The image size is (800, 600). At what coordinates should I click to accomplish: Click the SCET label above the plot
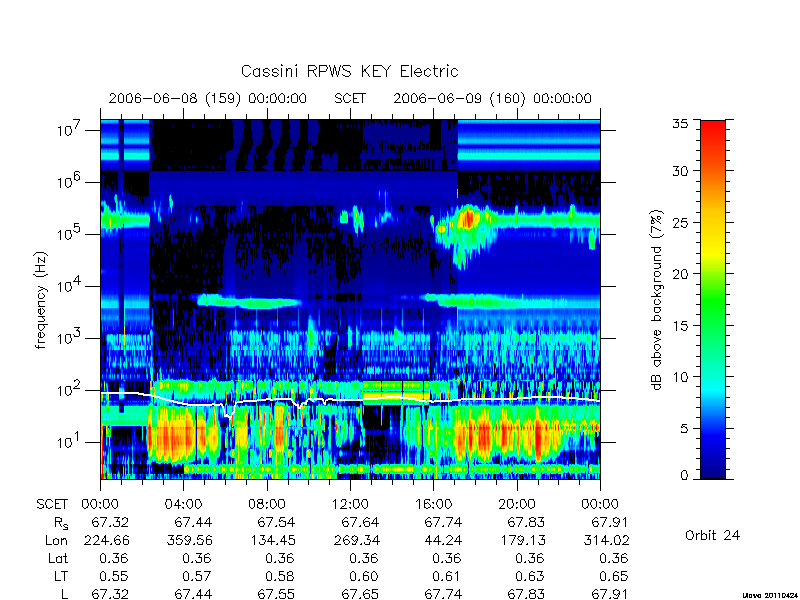pos(350,98)
